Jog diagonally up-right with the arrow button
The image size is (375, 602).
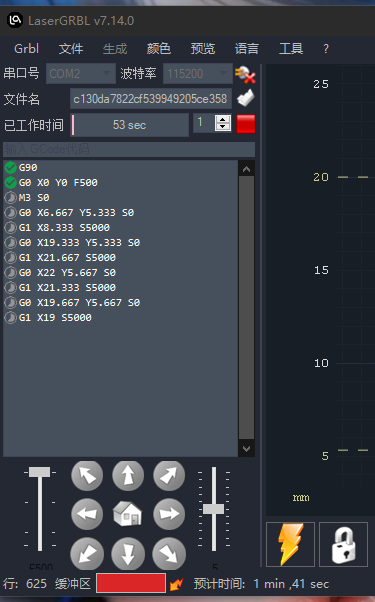tap(169, 476)
